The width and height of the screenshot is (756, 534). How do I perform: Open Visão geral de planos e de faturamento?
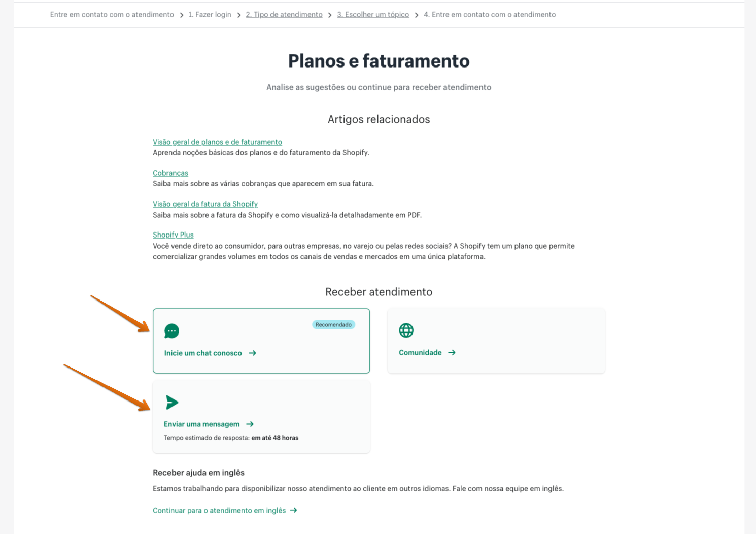[x=217, y=142]
